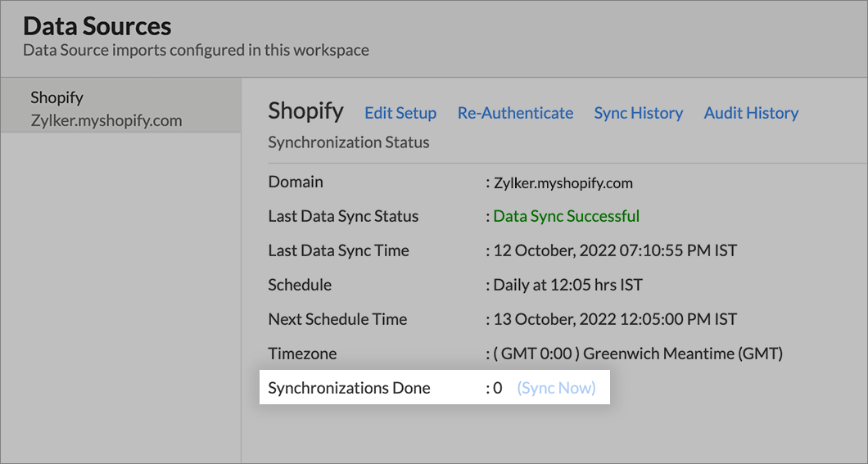Click Daily at 12:05 hrs IST value

click(x=568, y=285)
